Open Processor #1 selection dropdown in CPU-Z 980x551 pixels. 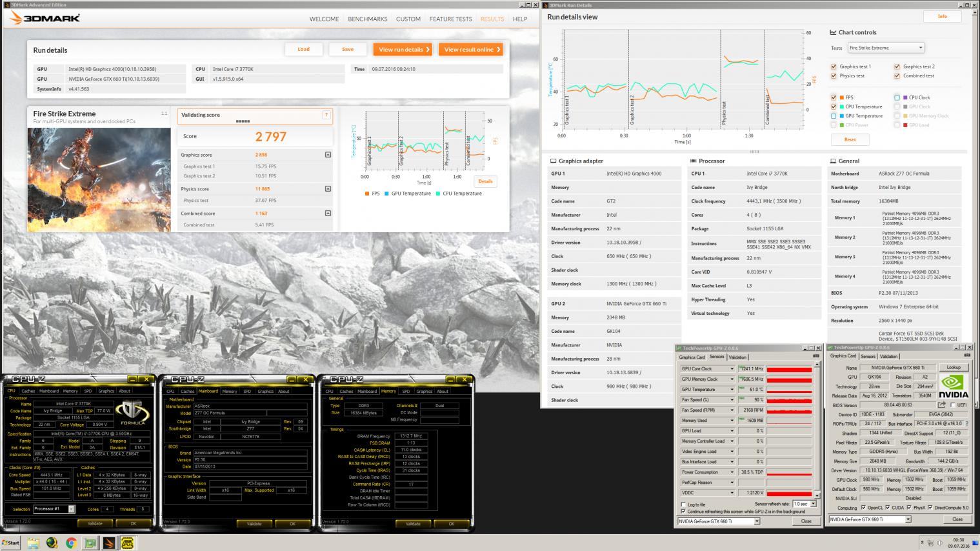54,509
